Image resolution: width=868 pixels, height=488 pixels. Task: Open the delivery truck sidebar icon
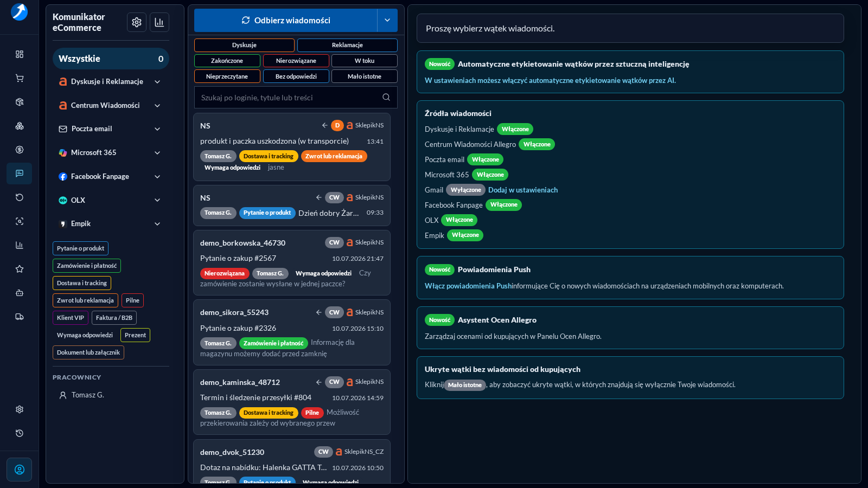pyautogui.click(x=20, y=317)
